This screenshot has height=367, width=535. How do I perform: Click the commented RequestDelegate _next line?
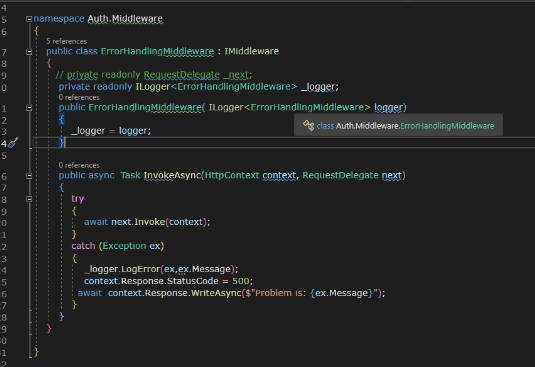(154, 74)
